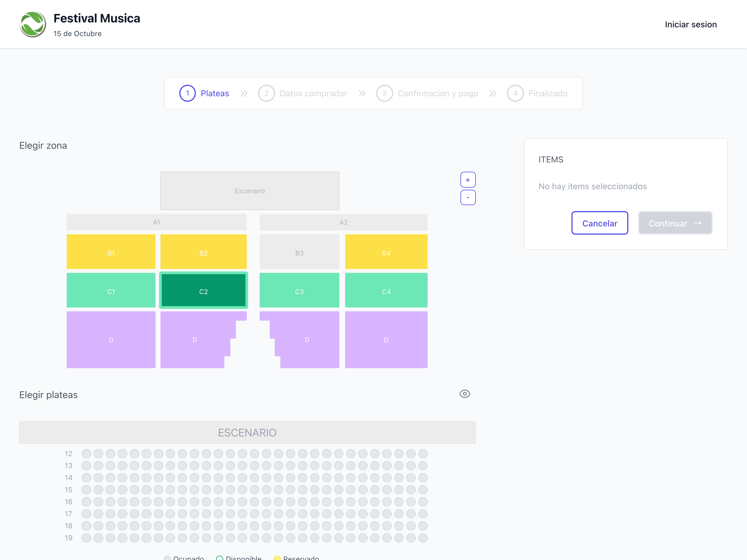
Task: Click the last seat in row 12
Action: tap(423, 453)
